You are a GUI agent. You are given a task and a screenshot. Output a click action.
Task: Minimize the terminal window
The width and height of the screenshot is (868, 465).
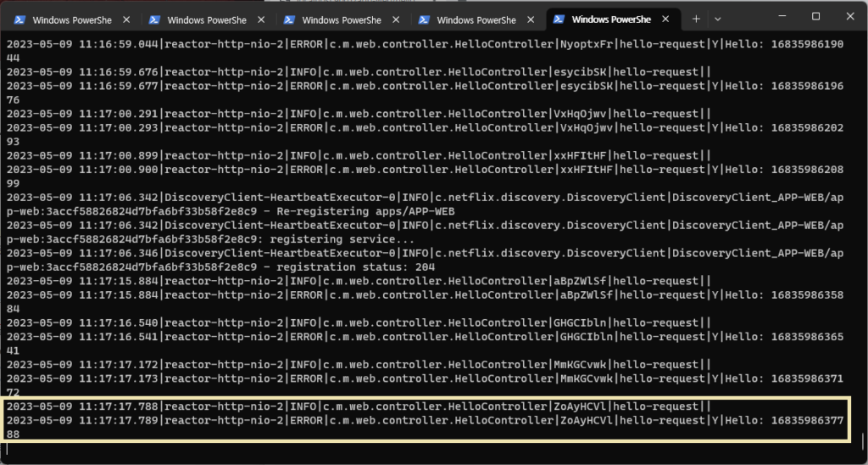pyautogui.click(x=781, y=17)
